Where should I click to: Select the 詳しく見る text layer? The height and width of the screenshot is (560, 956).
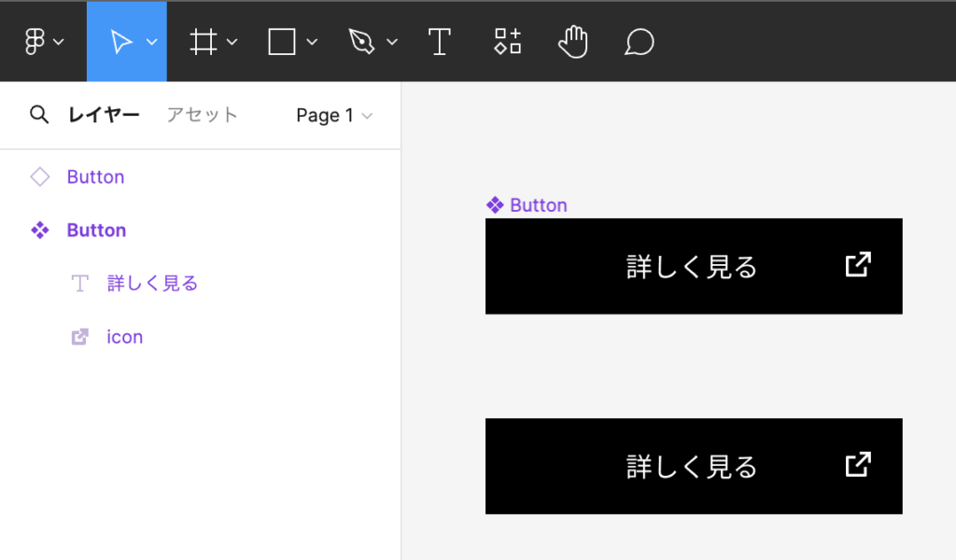[x=152, y=283]
